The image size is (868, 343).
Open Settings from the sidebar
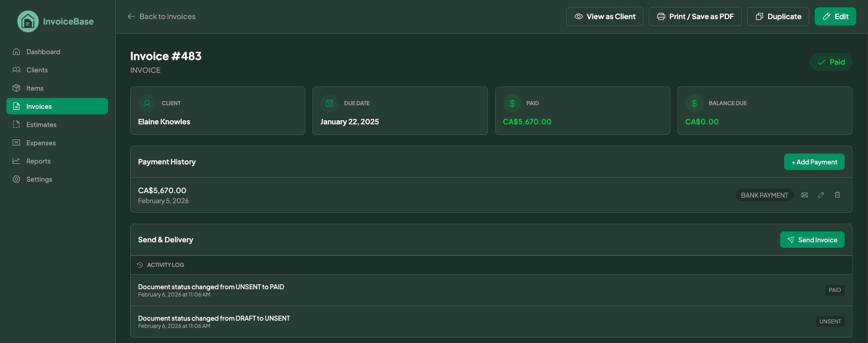coord(39,179)
